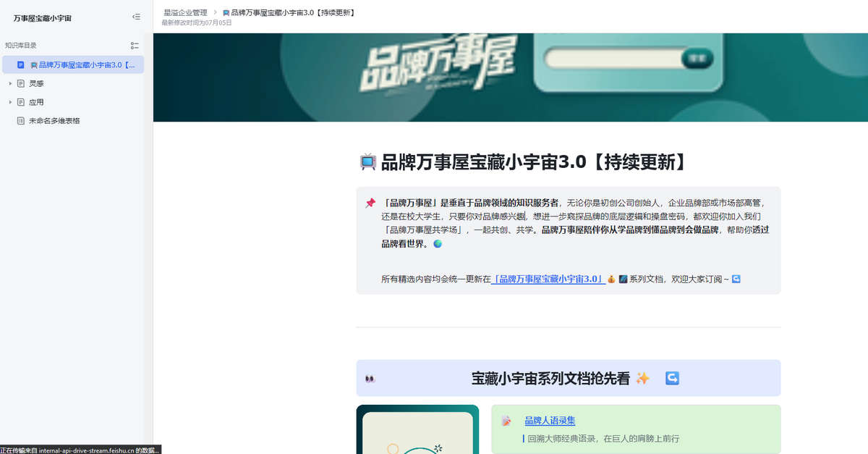
Task: Click the blue document icon of selected page
Action: 21,64
